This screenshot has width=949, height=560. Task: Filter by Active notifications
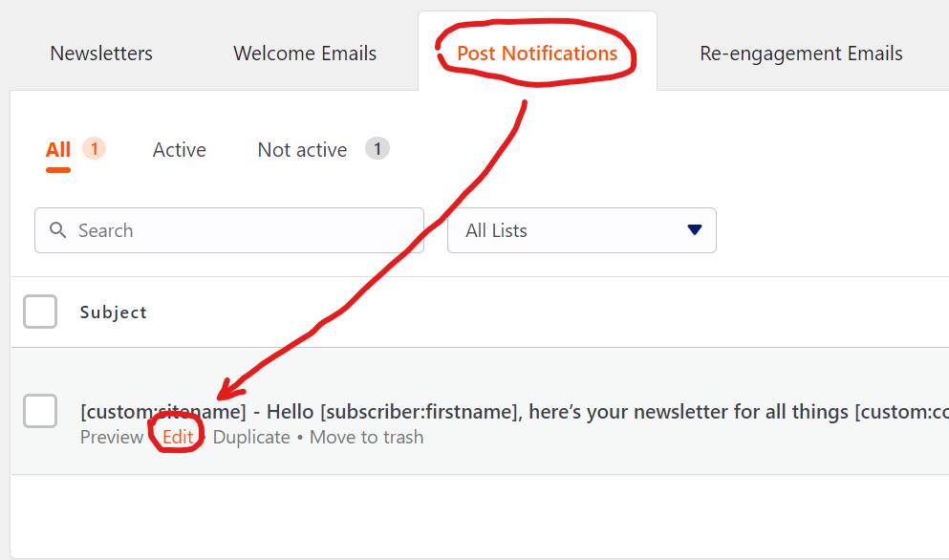click(179, 149)
